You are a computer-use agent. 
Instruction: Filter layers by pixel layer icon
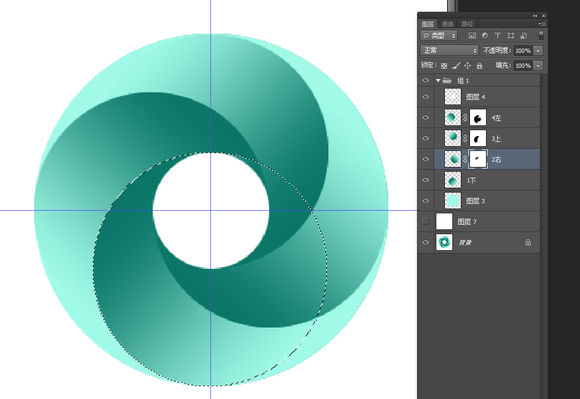(472, 35)
